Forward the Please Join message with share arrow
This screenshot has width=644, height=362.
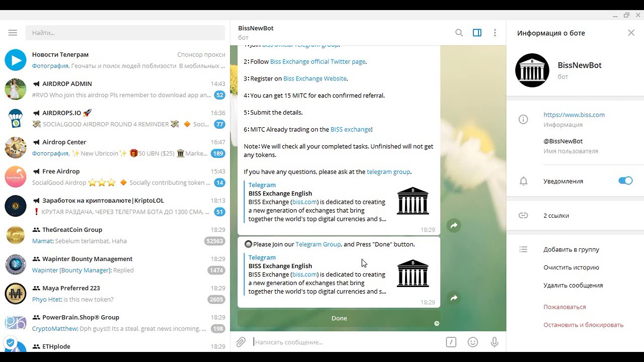click(454, 298)
